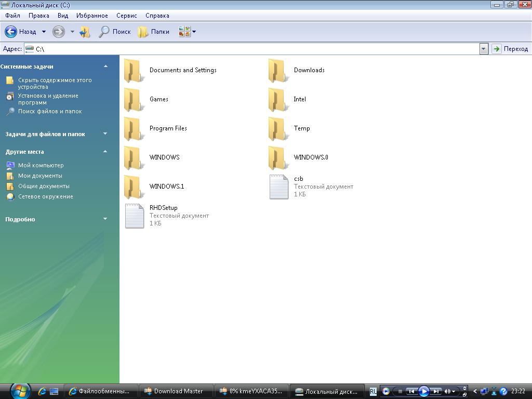Click the Windows Media Player toolbar logo
Viewport: 532px width, 399px height.
click(x=386, y=392)
